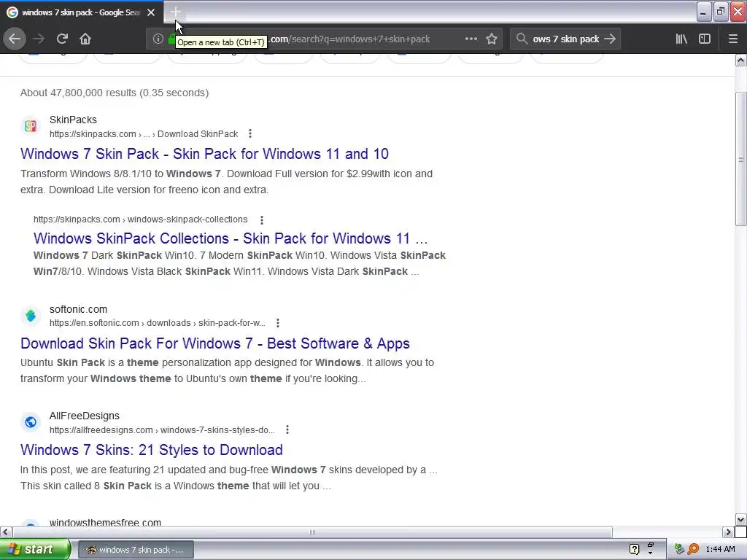The width and height of the screenshot is (747, 560).
Task: Click the 1:44 AM taskbar clock
Action: click(720, 550)
